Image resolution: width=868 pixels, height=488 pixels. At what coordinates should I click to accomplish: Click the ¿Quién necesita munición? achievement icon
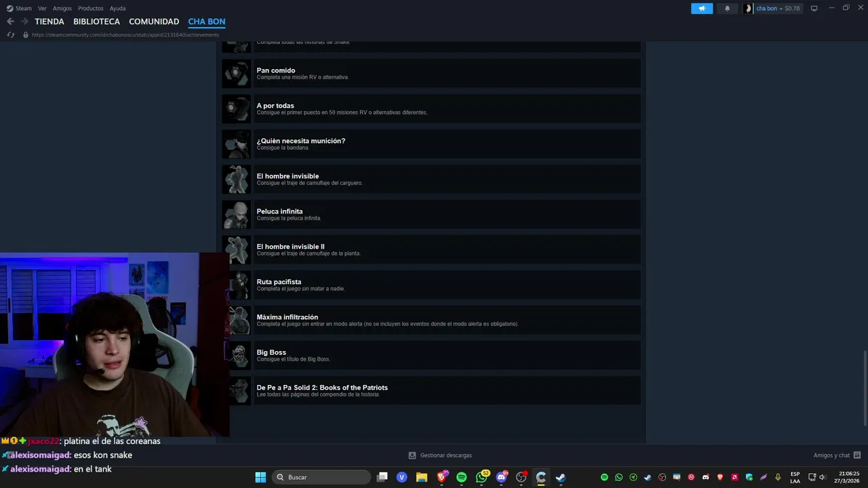coord(237,144)
